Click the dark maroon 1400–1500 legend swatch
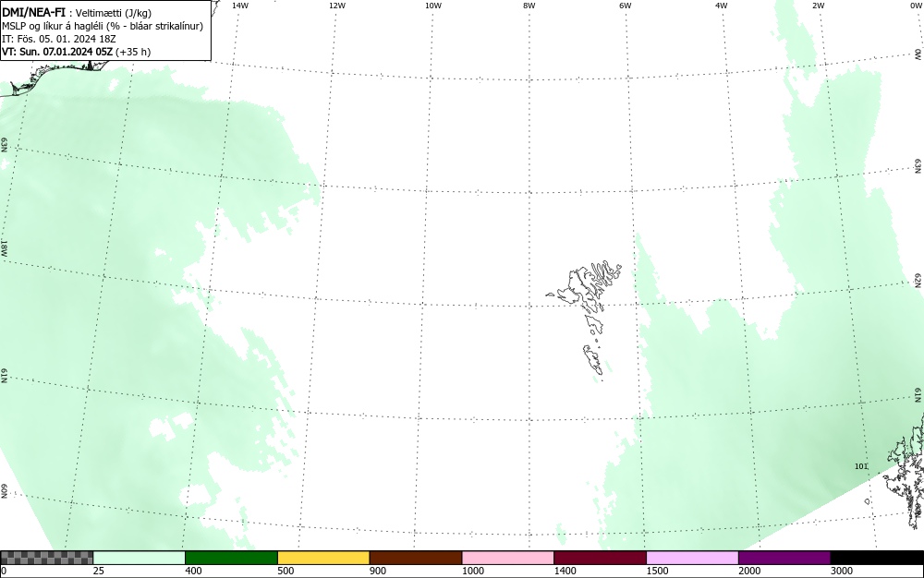 (x=600, y=558)
